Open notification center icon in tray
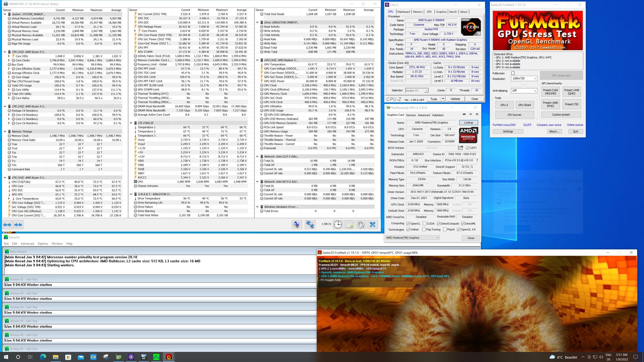The height and width of the screenshot is (362, 644). pyautogui.click(x=635, y=357)
